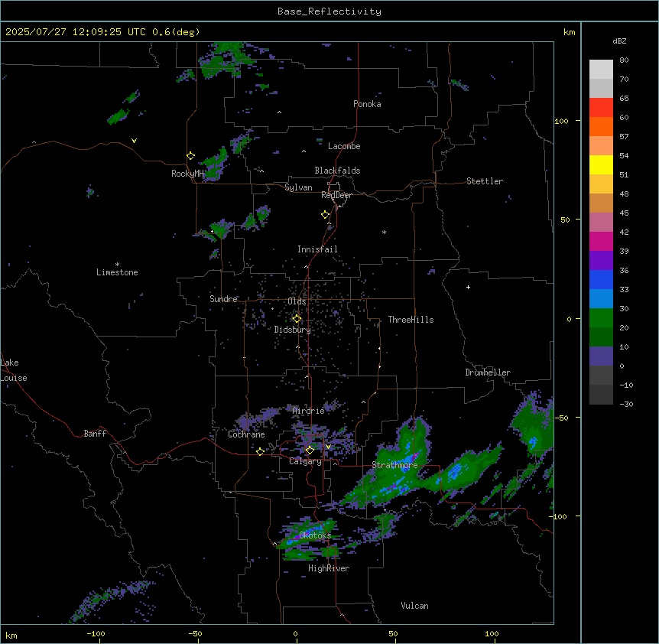Select the ThreeHills label
Image resolution: width=659 pixels, height=644 pixels.
[411, 320]
